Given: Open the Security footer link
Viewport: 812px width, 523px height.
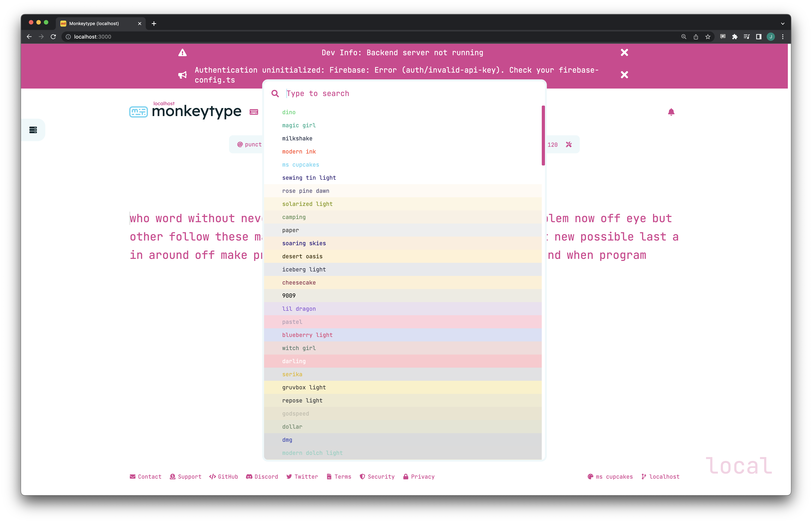Looking at the screenshot, I should [x=377, y=477].
